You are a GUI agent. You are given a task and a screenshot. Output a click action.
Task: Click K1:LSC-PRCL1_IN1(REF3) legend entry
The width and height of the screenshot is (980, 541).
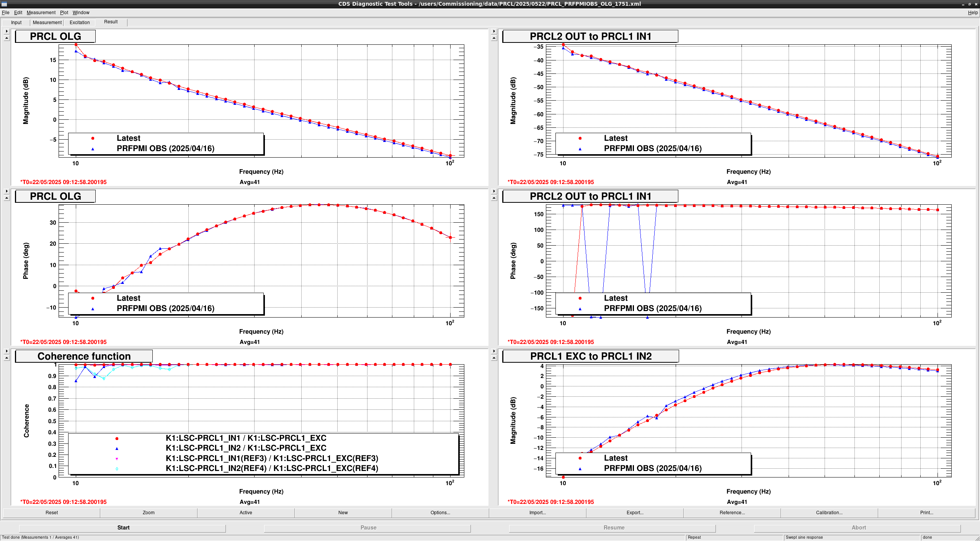(x=272, y=458)
